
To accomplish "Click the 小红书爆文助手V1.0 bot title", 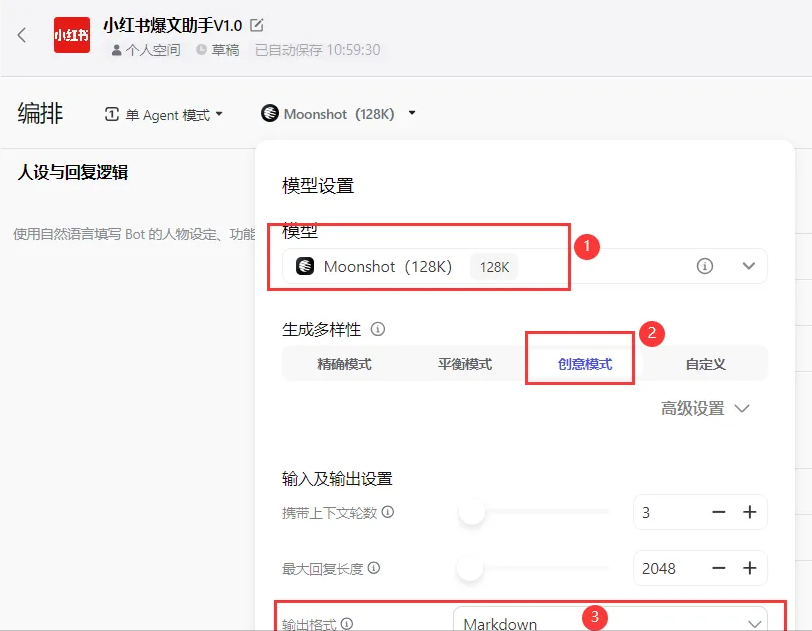I will click(x=173, y=25).
